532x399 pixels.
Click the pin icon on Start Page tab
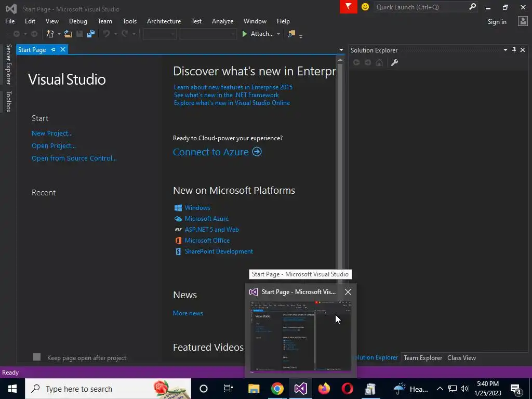(54, 50)
